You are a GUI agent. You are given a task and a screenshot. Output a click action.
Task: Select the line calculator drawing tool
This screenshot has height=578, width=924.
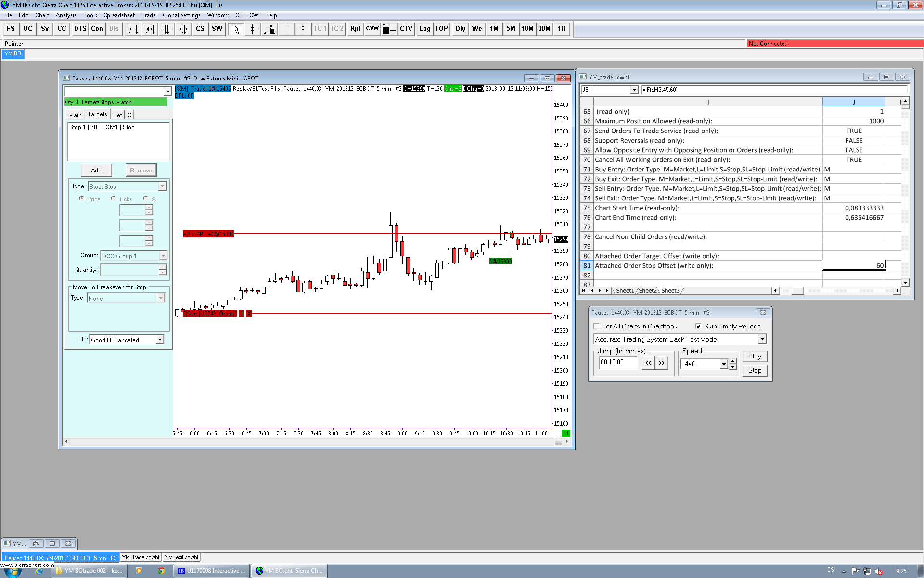(269, 29)
